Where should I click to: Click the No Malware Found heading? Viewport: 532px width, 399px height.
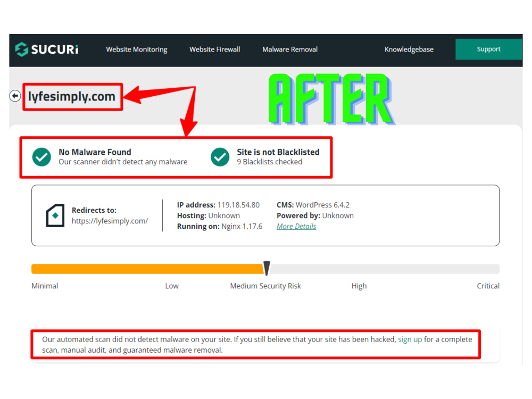point(95,152)
